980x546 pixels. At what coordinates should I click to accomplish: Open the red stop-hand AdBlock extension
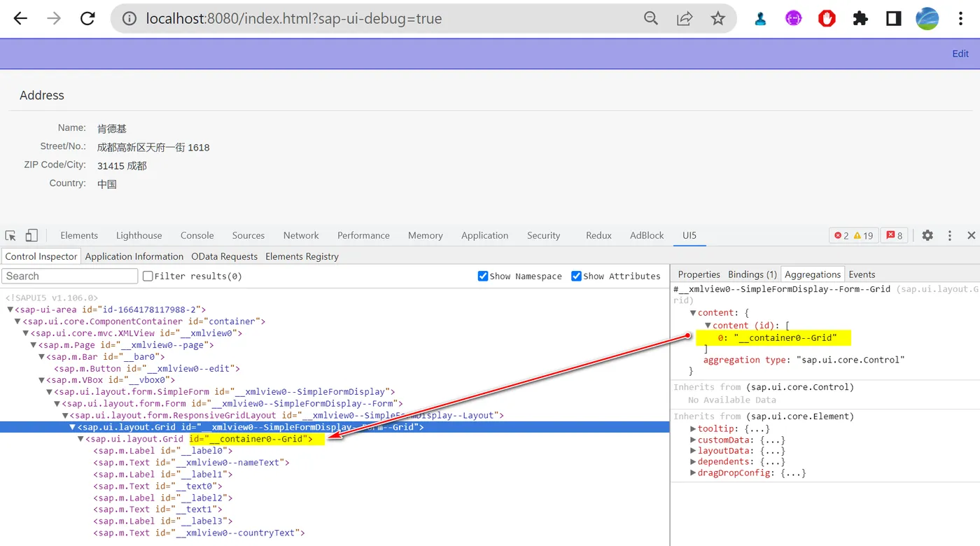[827, 19]
